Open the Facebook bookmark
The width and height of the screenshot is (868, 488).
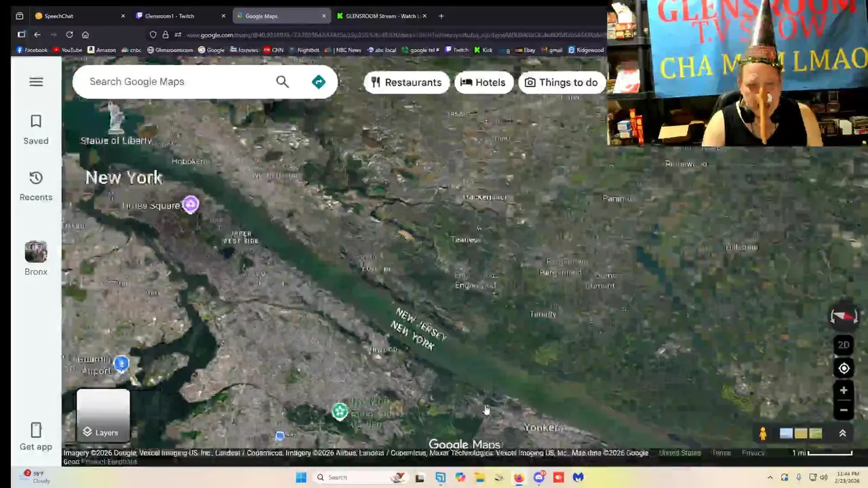click(x=32, y=50)
